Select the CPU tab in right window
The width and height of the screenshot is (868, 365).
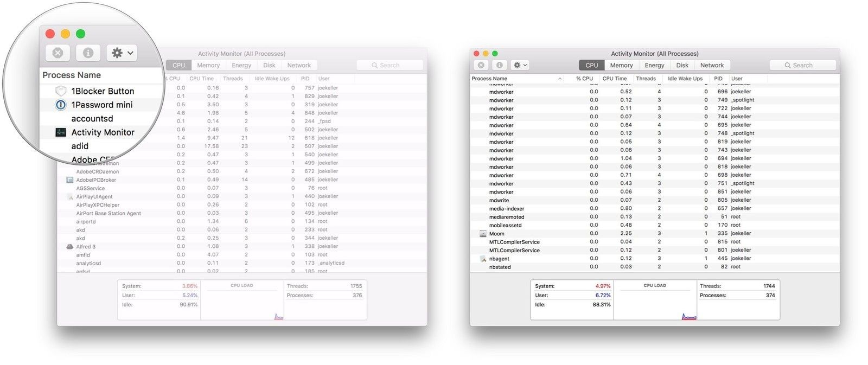coord(592,65)
